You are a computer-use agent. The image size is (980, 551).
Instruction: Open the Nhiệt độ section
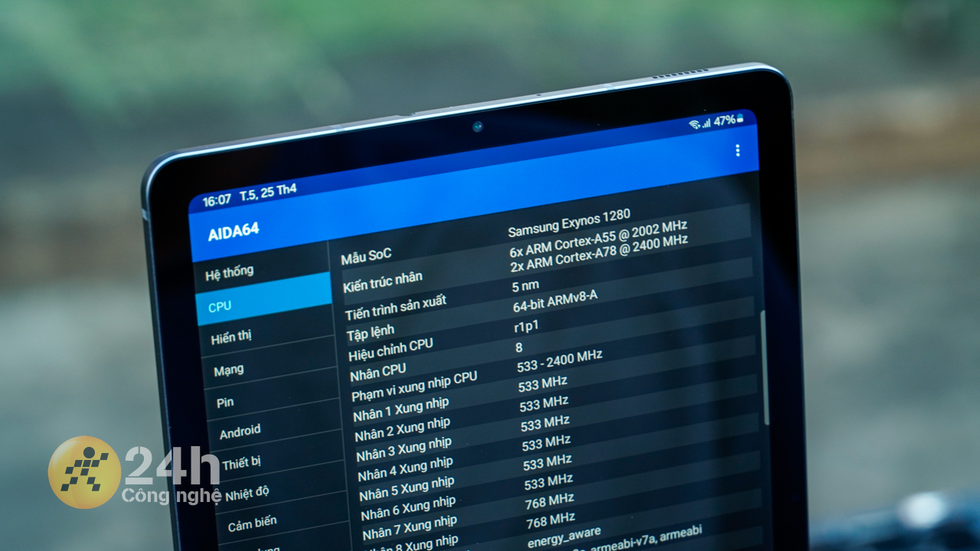[247, 493]
